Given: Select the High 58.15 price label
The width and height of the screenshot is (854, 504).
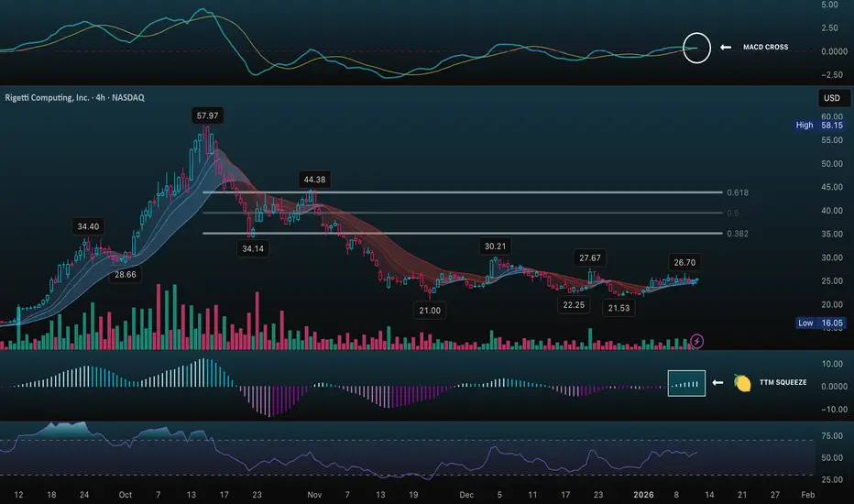Looking at the screenshot, I should (x=819, y=125).
